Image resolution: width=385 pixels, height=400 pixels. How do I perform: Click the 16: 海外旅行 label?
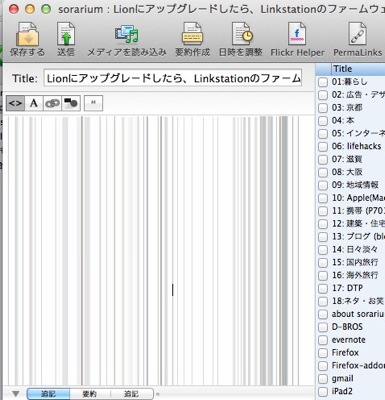tap(355, 275)
